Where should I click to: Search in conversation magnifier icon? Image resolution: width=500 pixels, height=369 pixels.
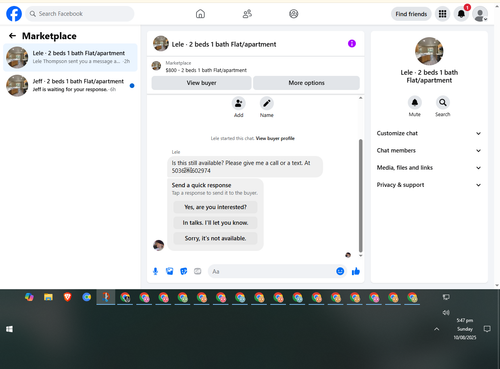443,102
